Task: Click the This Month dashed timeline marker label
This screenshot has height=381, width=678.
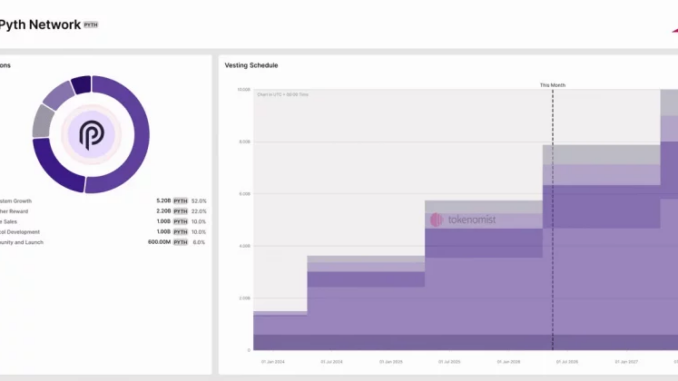Action: 553,85
